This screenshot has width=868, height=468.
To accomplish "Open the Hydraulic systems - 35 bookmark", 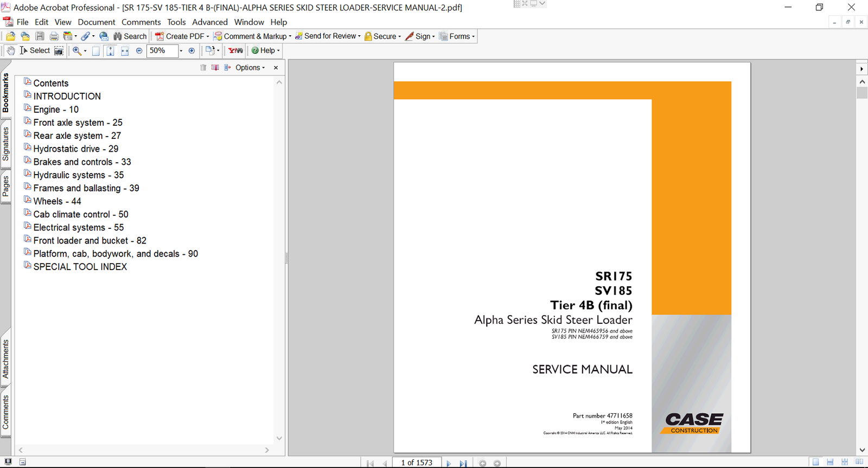I will pos(78,175).
